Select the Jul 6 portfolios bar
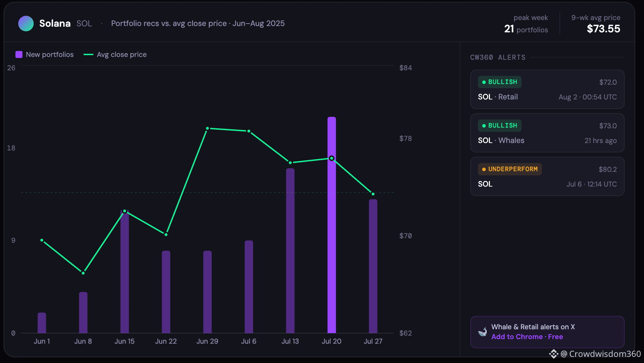This screenshot has width=644, height=363. [x=249, y=287]
